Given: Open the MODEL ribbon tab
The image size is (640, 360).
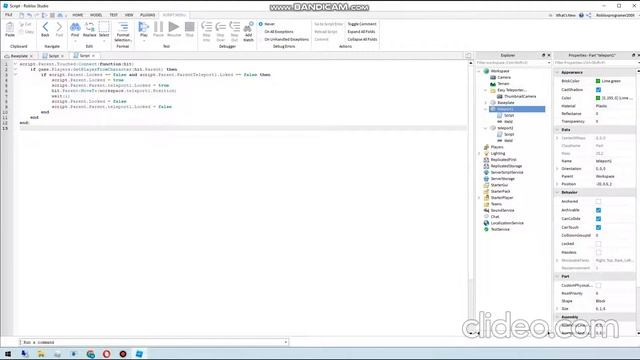Looking at the screenshot, I should [x=96, y=15].
